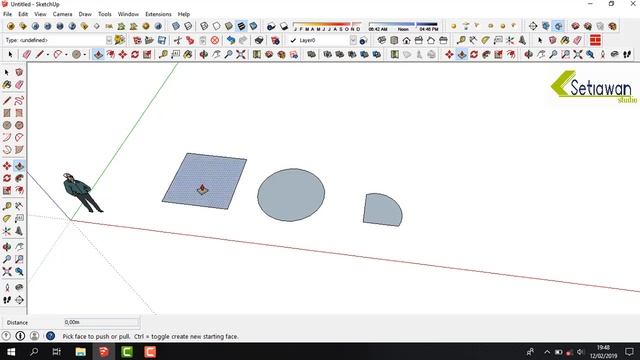The image size is (640, 360).
Task: Click the Print icon
Action: tap(259, 40)
